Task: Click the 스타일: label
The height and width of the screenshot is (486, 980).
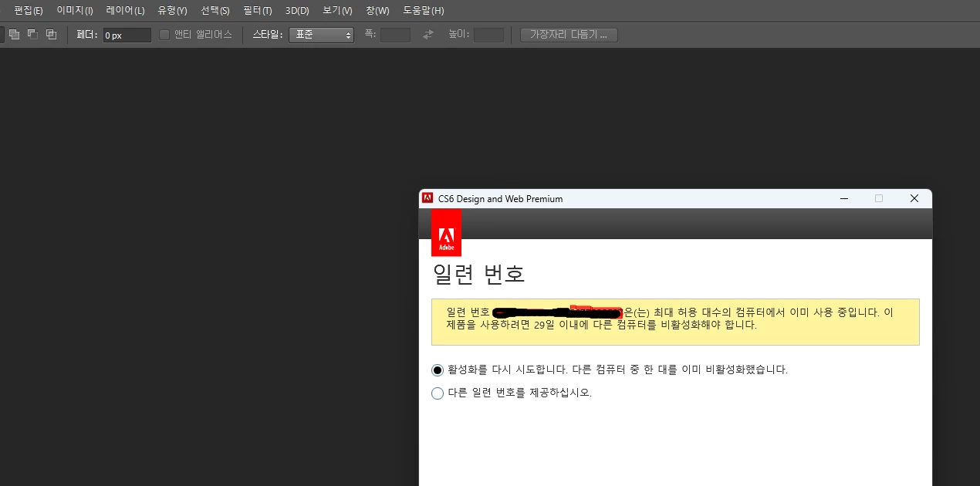Action: 269,35
